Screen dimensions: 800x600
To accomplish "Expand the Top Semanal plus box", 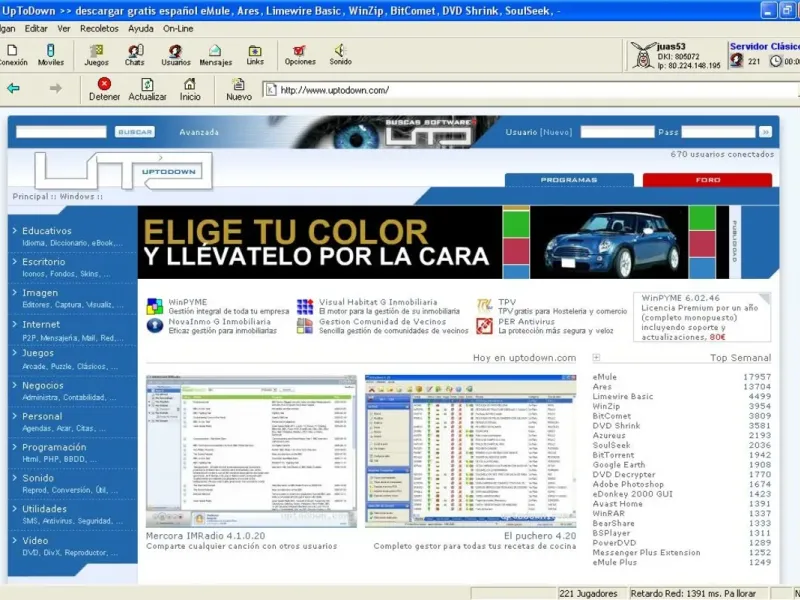I will (596, 357).
